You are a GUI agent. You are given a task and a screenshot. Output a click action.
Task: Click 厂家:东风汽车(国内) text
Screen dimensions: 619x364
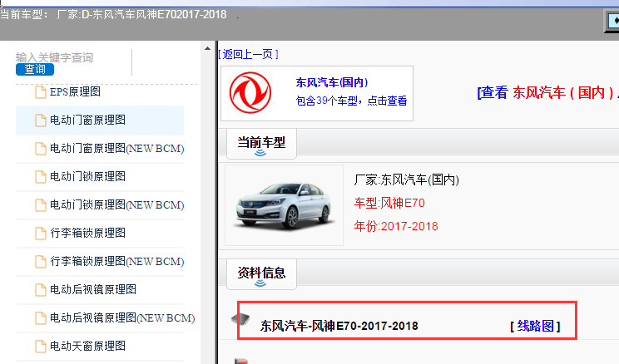(x=407, y=180)
